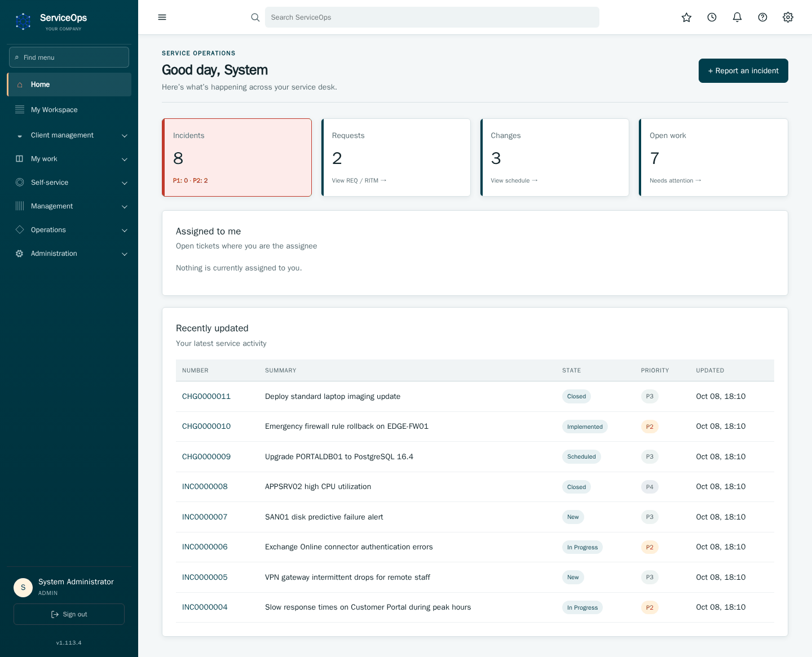
Task: Click 'Deploy standard laptop imaging update' summary
Action: point(333,397)
